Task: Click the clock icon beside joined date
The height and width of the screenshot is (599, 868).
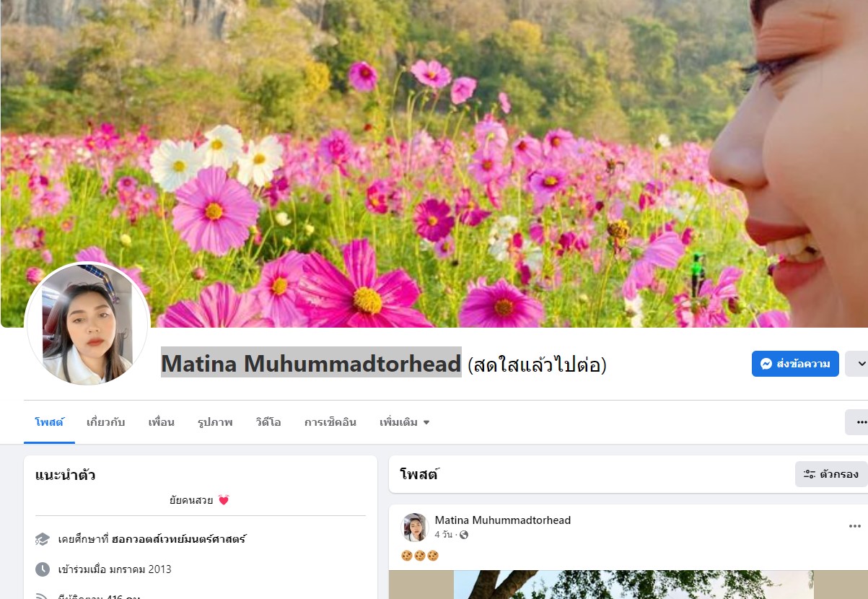Action: [x=43, y=569]
